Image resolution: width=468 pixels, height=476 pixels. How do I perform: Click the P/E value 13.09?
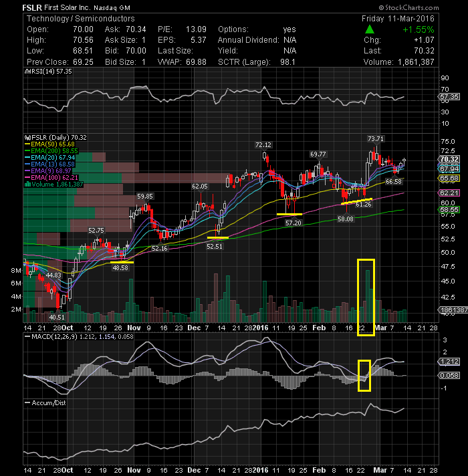pos(196,29)
